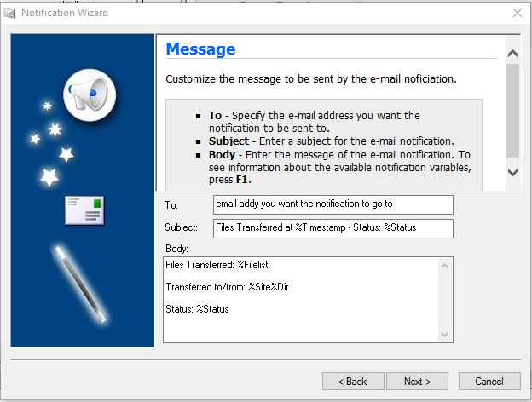The width and height of the screenshot is (532, 402).
Task: Click the 'To:' field label
Action: [171, 205]
